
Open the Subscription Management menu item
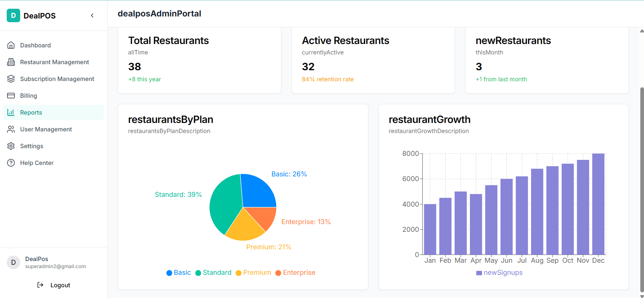(x=57, y=79)
